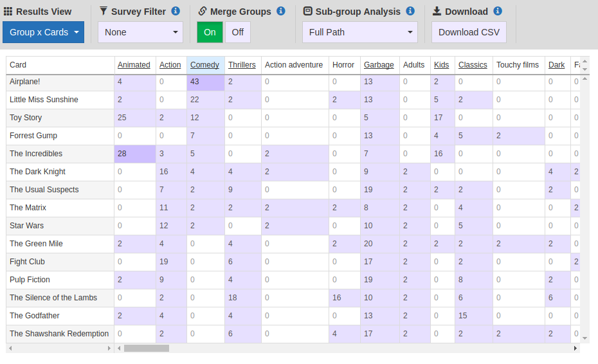Open the Survey Filter None dropdown
The width and height of the screenshot is (598, 364).
[140, 32]
